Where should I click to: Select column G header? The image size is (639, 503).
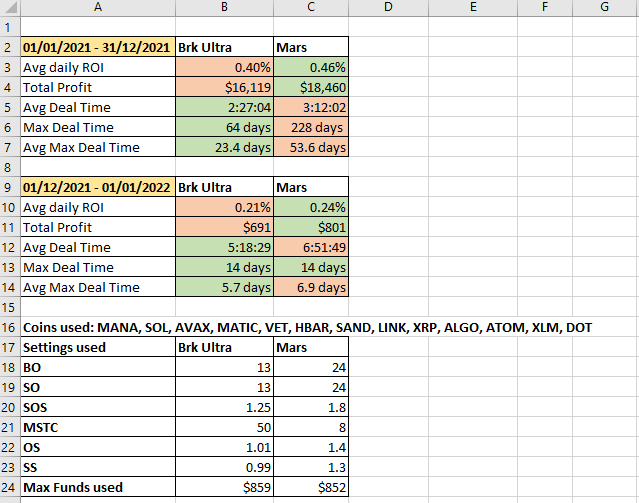605,8
